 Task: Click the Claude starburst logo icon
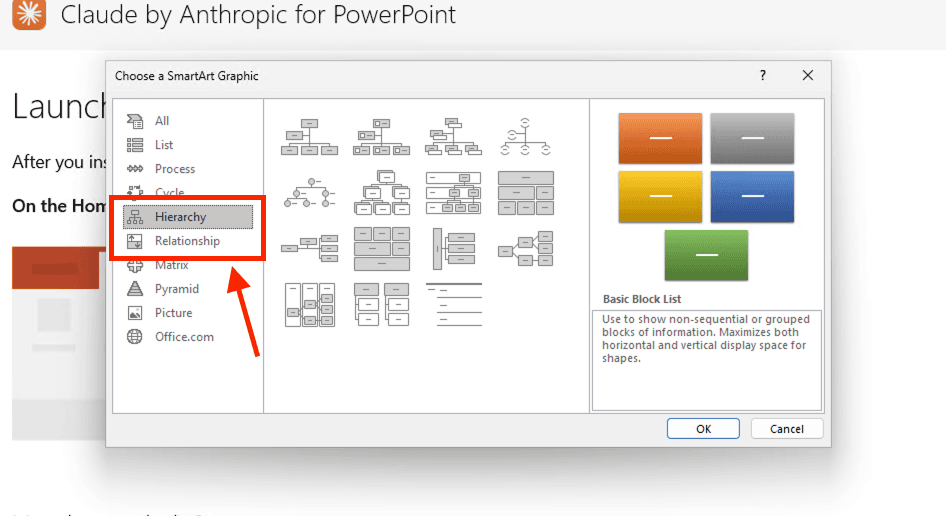[x=29, y=14]
